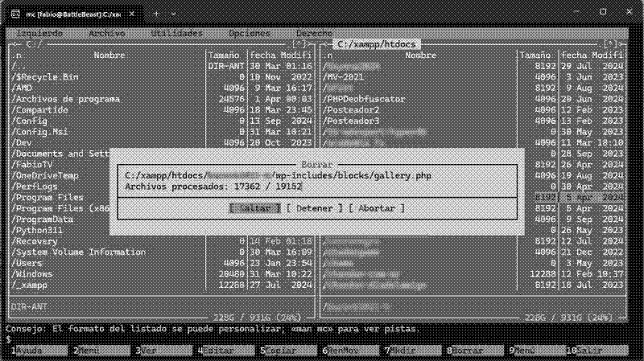Click the Archivos procesados 17362 / 19152 counter
Image resolution: width=644 pixels, height=361 pixels.
click(x=213, y=187)
